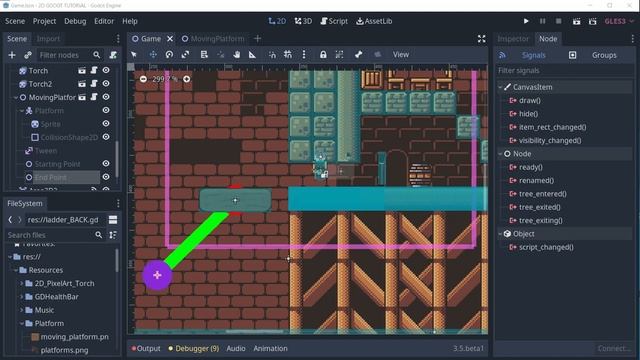Toggle visibility of End Point node
The image size is (640, 360).
click(x=106, y=177)
